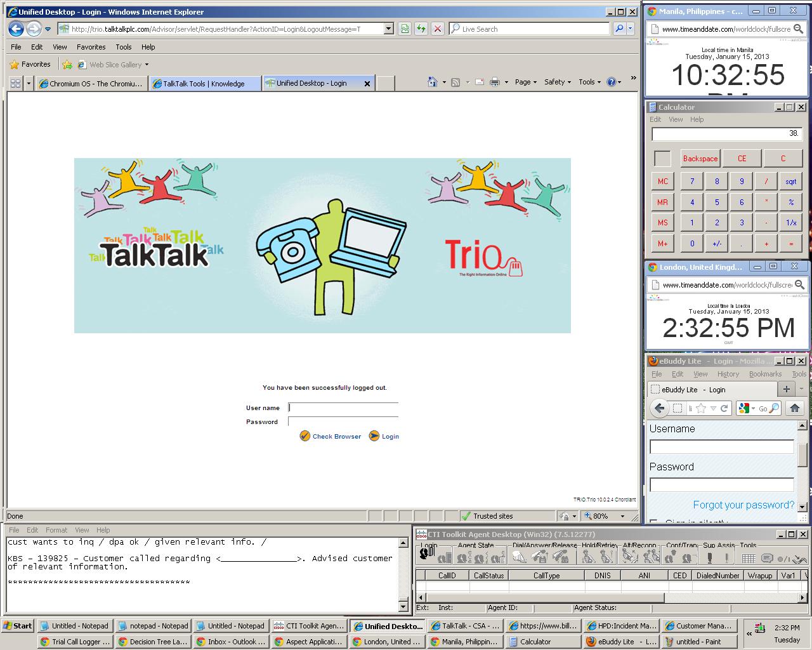The width and height of the screenshot is (812, 650).
Task: Switch to Chromium OS tab
Action: coord(92,83)
